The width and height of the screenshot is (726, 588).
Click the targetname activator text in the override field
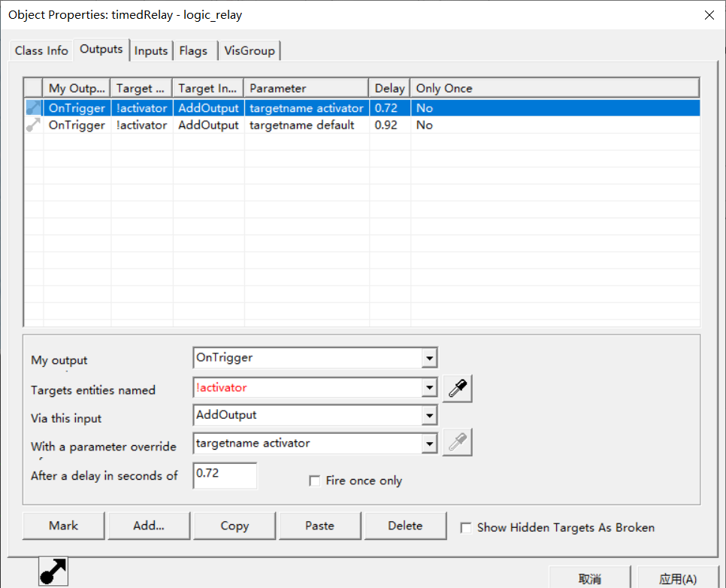click(253, 444)
